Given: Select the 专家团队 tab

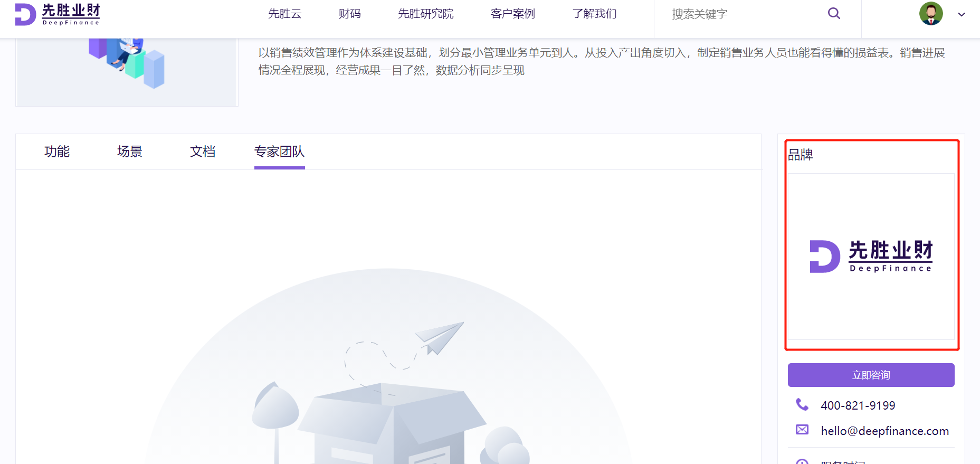Looking at the screenshot, I should coord(280,151).
